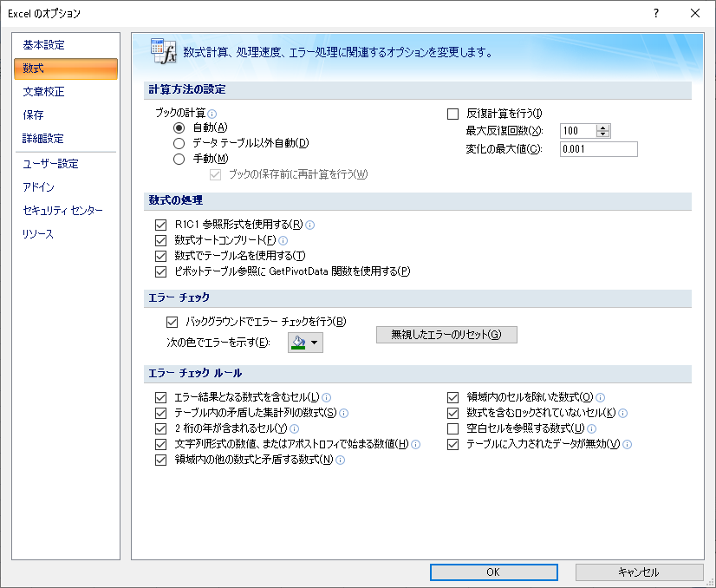This screenshot has width=716, height=588.
Task: Open the error color dropdown arrow
Action: pos(316,343)
